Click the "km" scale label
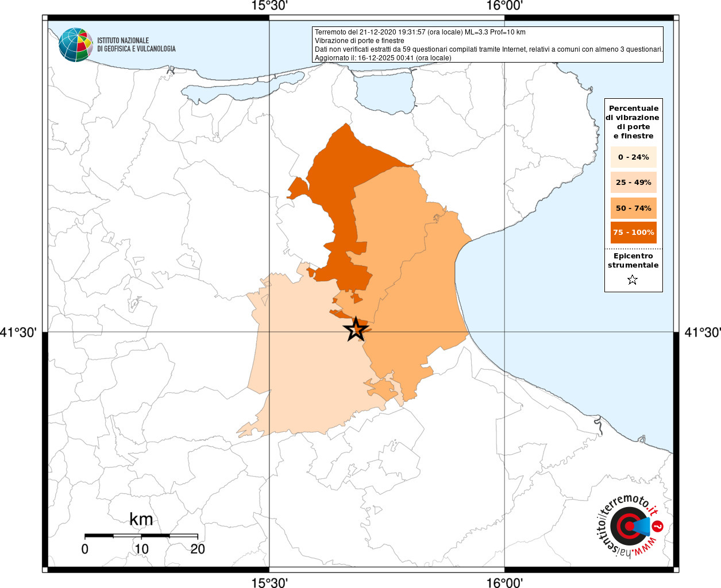This screenshot has width=721, height=588. click(141, 519)
